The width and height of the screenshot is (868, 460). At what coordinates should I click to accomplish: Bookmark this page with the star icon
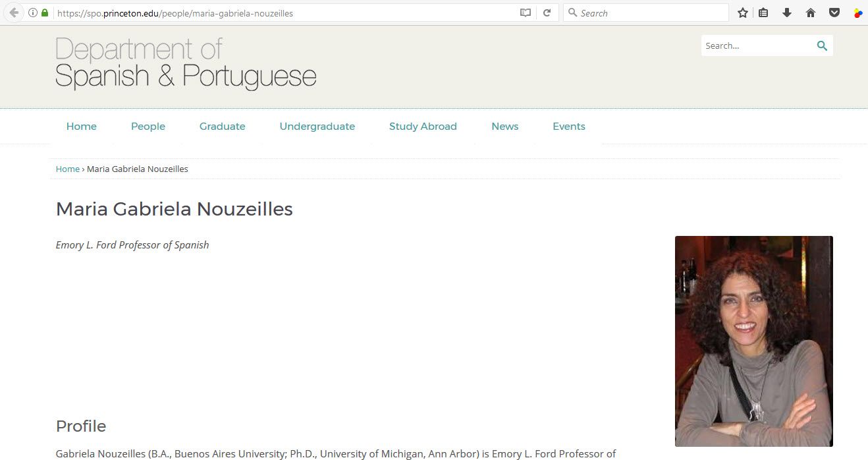tap(743, 13)
